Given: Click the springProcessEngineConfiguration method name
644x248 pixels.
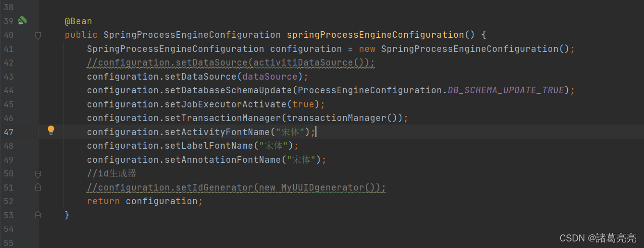Looking at the screenshot, I should click(x=375, y=35).
